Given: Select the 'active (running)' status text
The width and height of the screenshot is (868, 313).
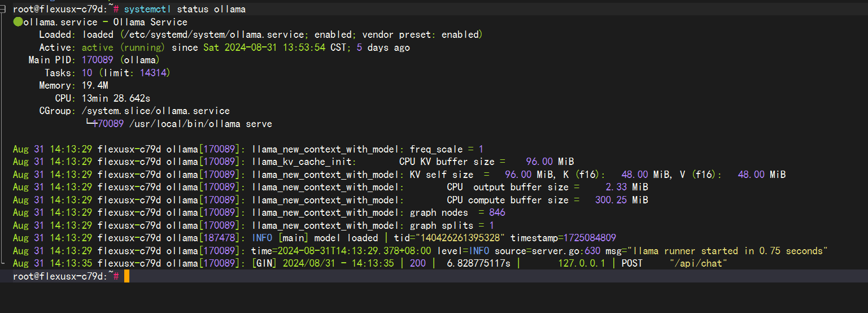Looking at the screenshot, I should click(x=123, y=47).
